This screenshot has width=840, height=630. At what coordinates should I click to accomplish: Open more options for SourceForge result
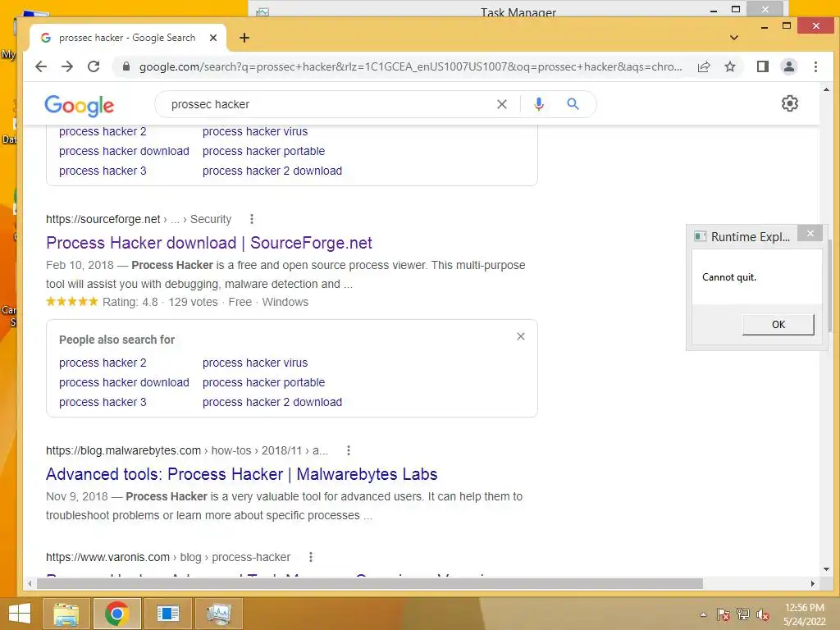click(252, 219)
